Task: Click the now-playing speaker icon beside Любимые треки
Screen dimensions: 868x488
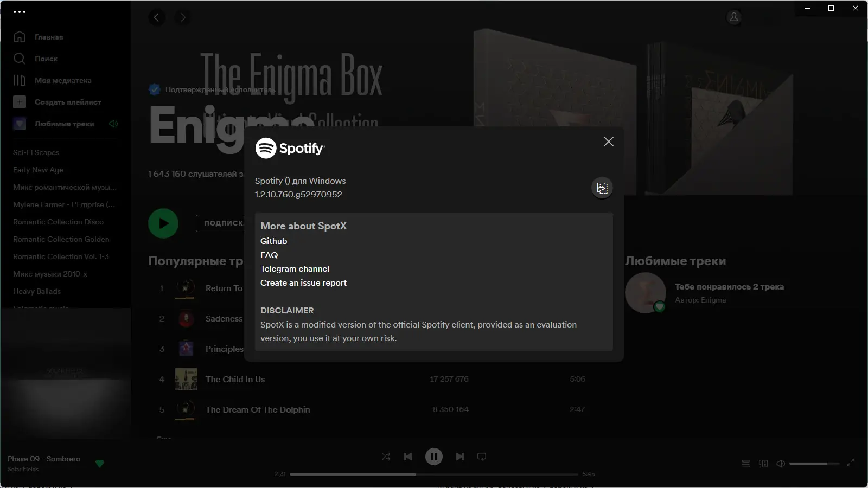Action: 113,124
